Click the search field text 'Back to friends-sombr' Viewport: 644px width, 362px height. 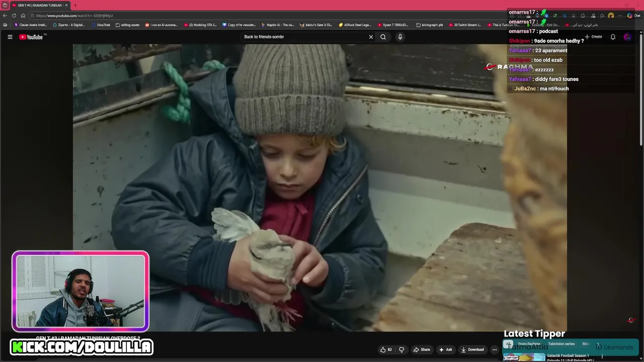coord(264,37)
